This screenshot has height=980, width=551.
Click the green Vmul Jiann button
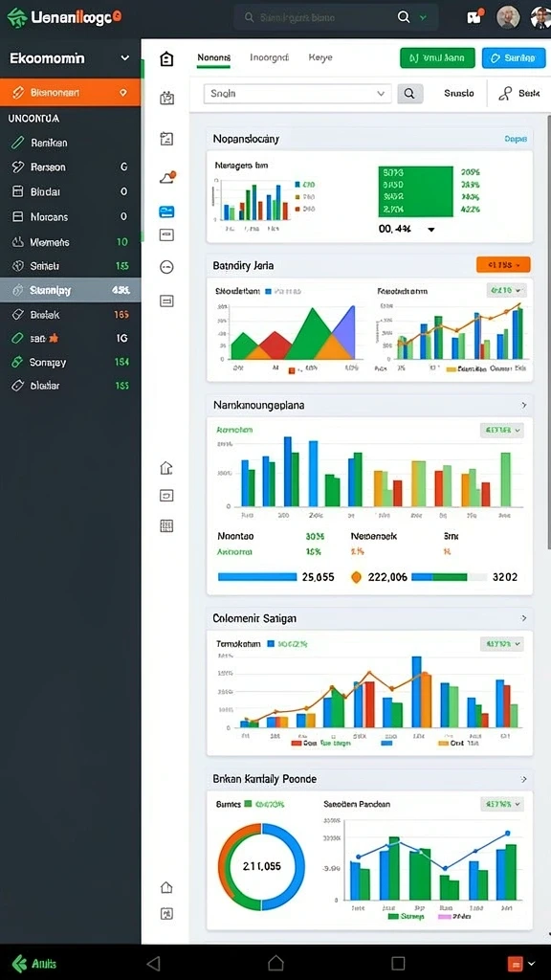pos(437,58)
